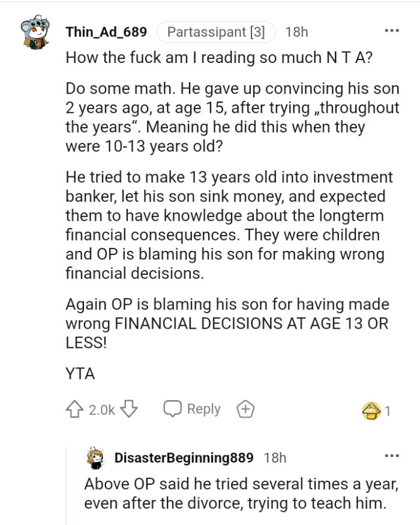Click the 18h timestamp on the top comment
420x525 pixels.
pyautogui.click(x=298, y=32)
